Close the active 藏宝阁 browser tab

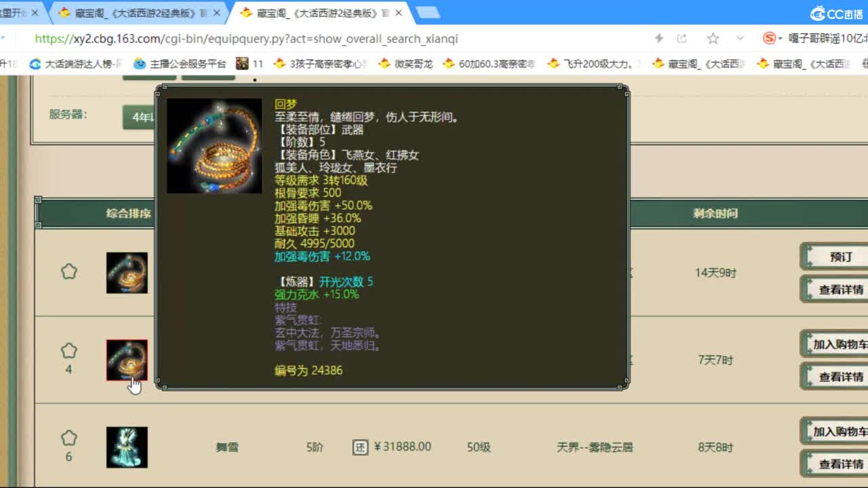pos(399,13)
